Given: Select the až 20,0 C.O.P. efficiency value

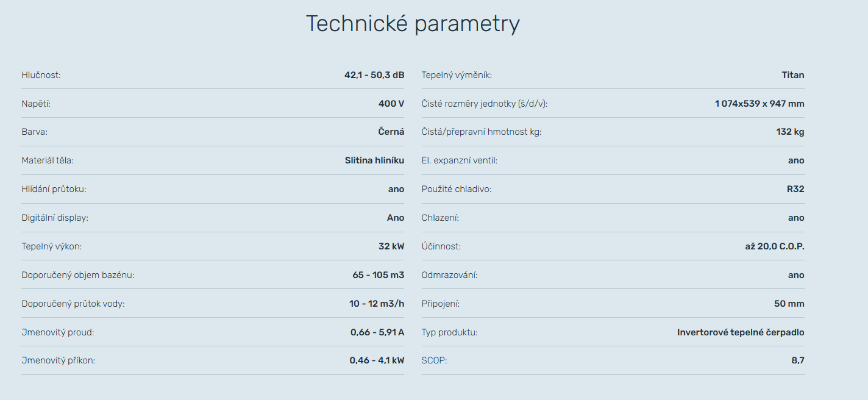Looking at the screenshot, I should coord(770,246).
